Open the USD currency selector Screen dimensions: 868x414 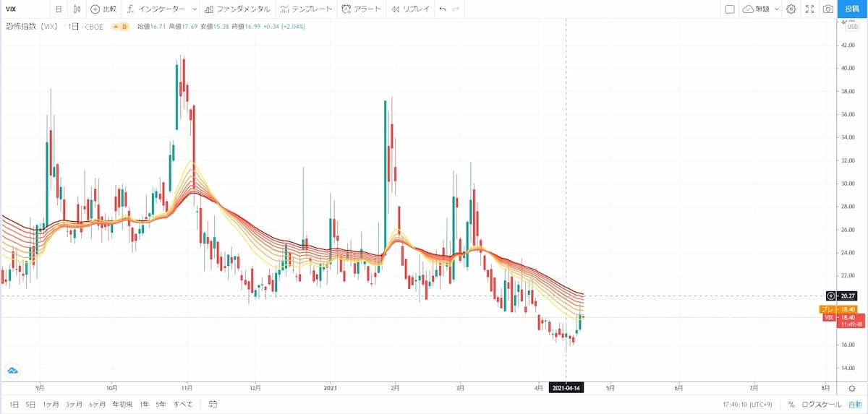click(x=852, y=27)
